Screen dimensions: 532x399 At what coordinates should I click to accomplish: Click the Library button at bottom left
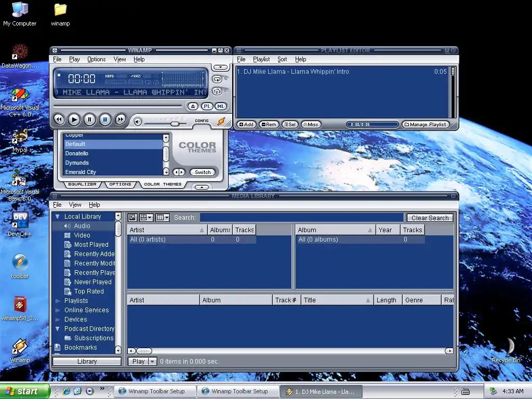(87, 362)
